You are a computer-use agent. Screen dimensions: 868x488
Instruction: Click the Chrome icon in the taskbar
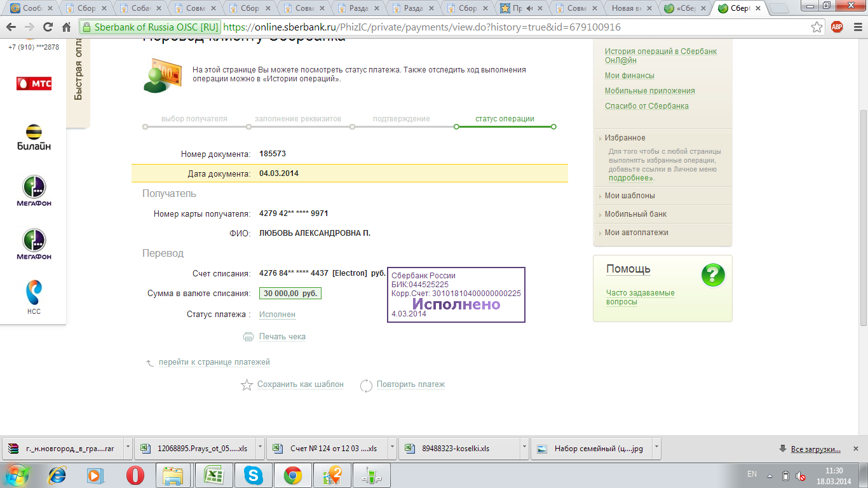(x=292, y=475)
